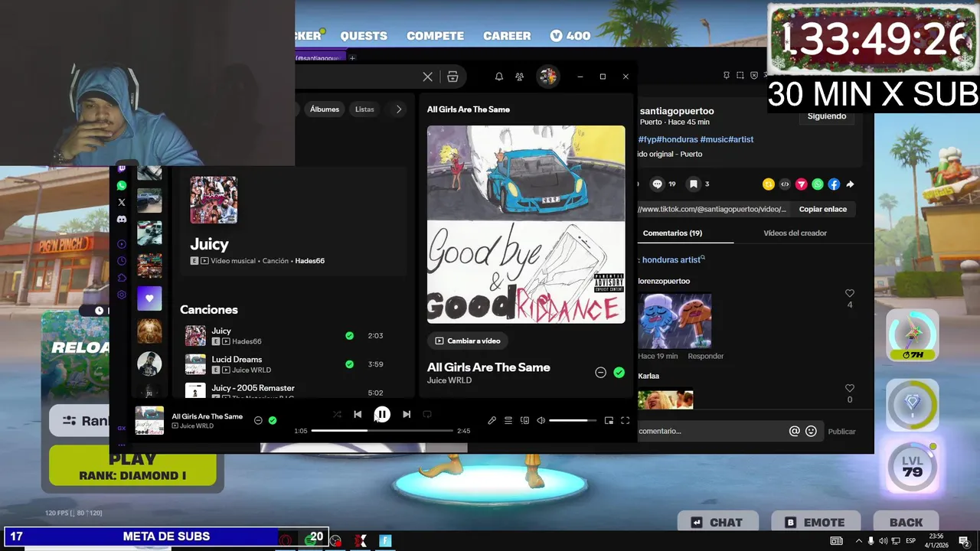This screenshot has width=980, height=551.
Task: Click TikTok bookmark save icon
Action: coord(693,184)
